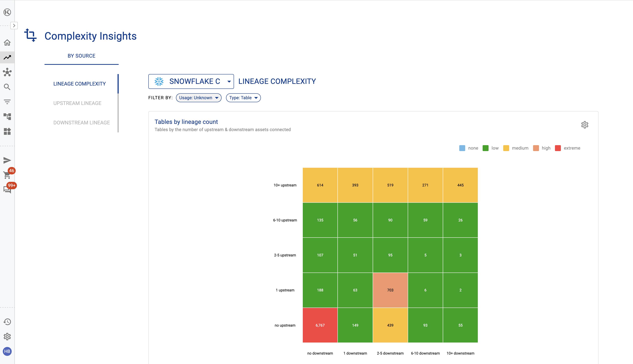633x364 pixels.
Task: Expand the sidebar with chevron arrow
Action: coord(14,26)
